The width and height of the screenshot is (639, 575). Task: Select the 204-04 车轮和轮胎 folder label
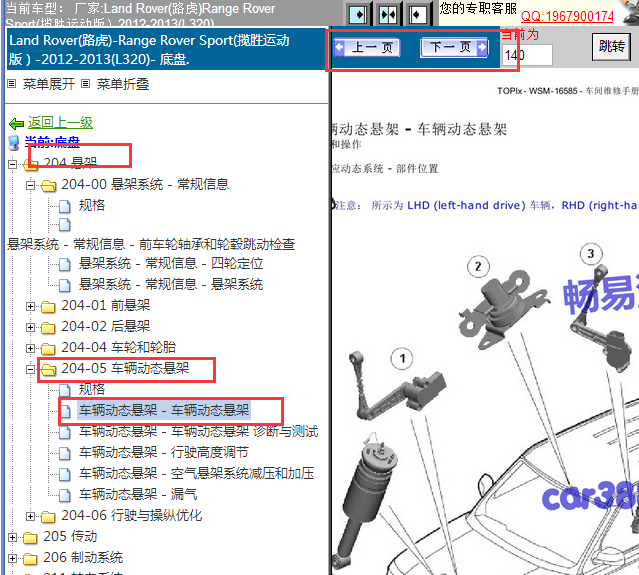point(119,347)
